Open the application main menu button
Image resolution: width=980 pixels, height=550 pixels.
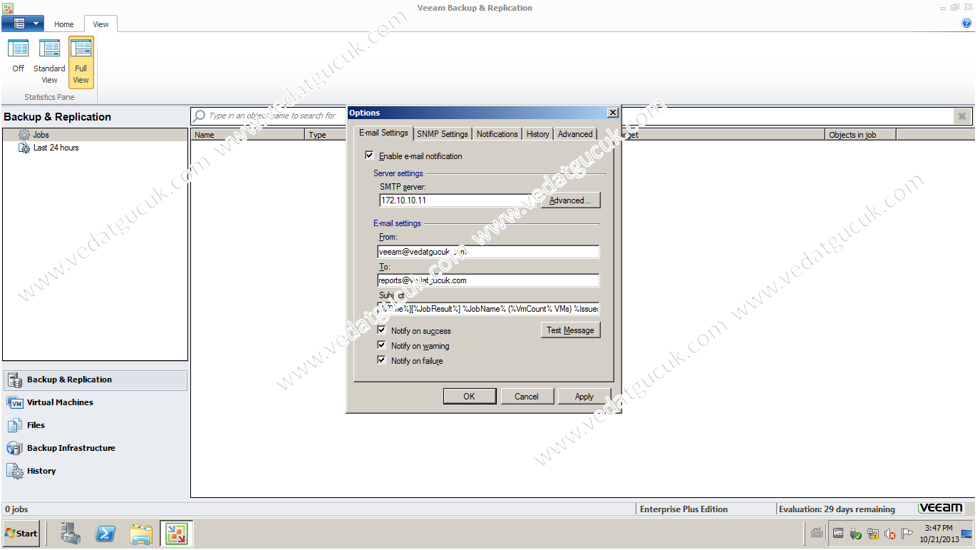tap(23, 24)
